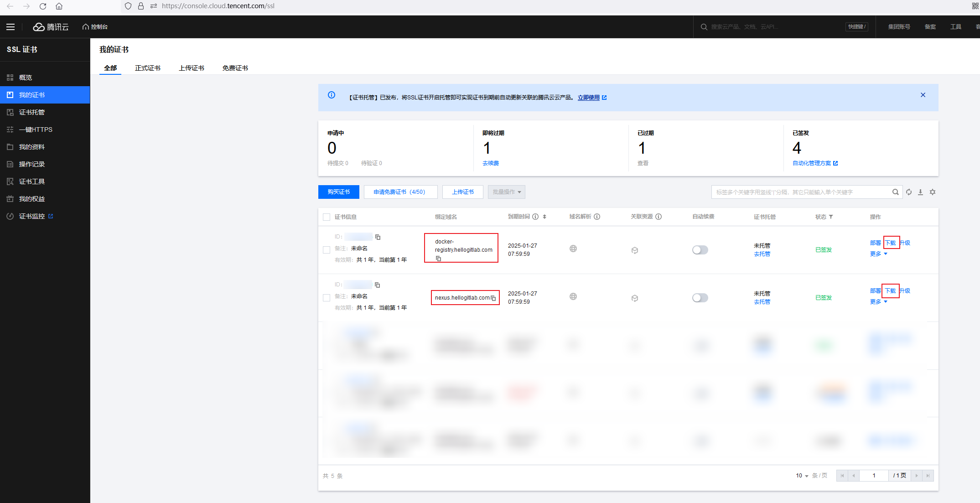This screenshot has width=980, height=503.
Task: Click 部署 for nexus.hellogitlab.com certificate
Action: [876, 291]
